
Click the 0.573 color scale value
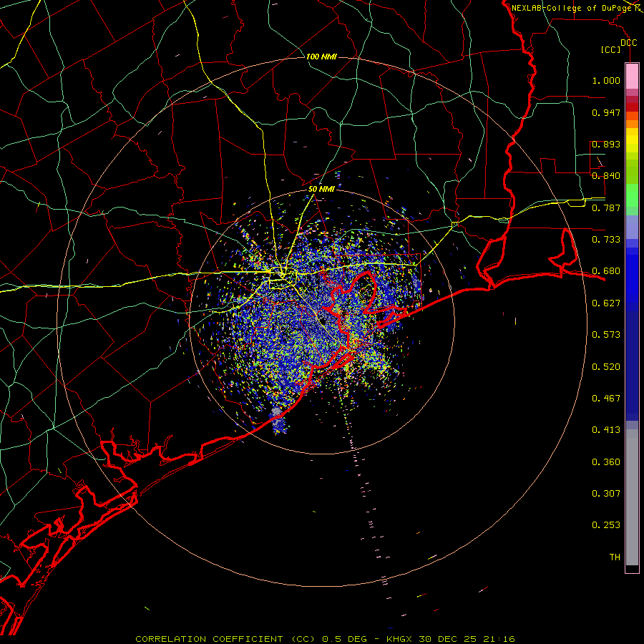click(x=606, y=335)
